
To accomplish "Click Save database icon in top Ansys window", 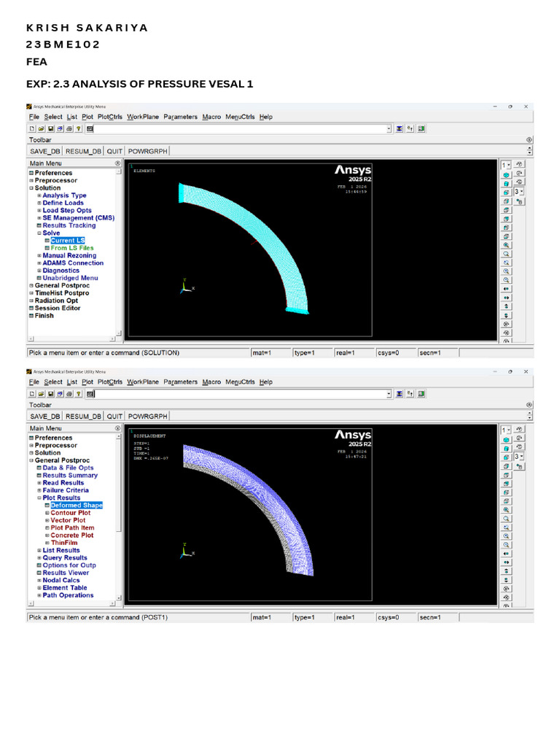I will [50, 128].
